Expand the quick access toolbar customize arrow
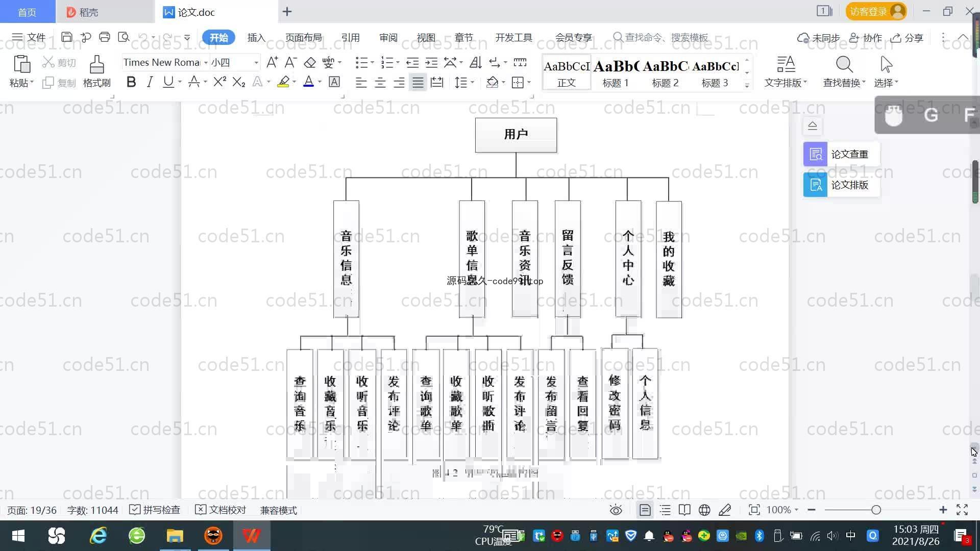The height and width of the screenshot is (551, 980). pyautogui.click(x=187, y=37)
